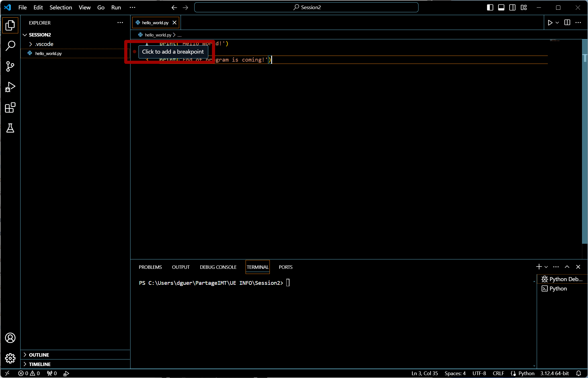588x378 pixels.
Task: Toggle the primary side bar visibility
Action: 490,7
